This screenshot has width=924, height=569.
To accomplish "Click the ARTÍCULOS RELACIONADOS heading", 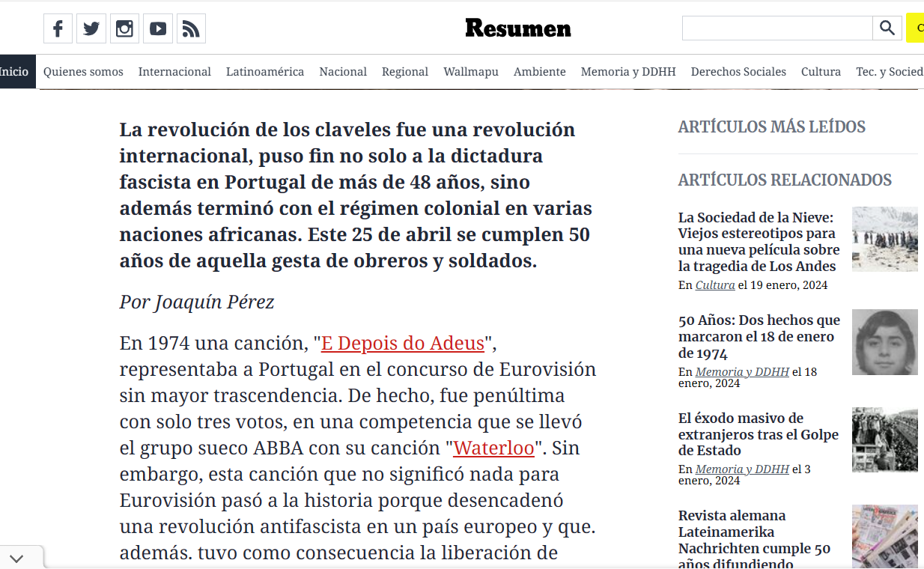I will [785, 180].
